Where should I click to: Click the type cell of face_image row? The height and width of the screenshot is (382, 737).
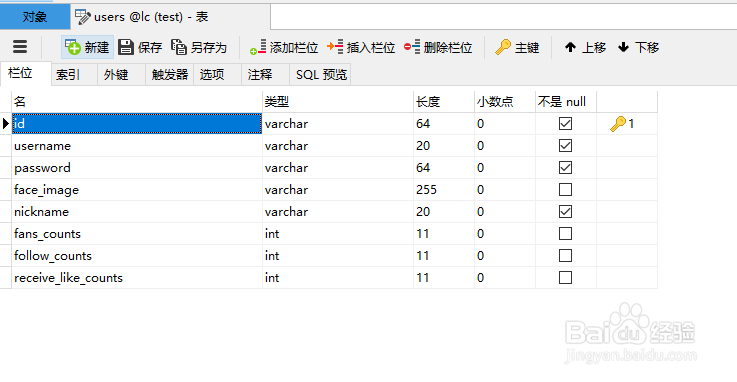point(338,190)
